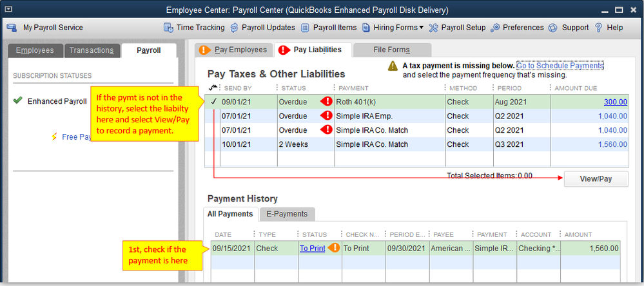Open the window system menu icon
This screenshot has width=644, height=286.
9,10
